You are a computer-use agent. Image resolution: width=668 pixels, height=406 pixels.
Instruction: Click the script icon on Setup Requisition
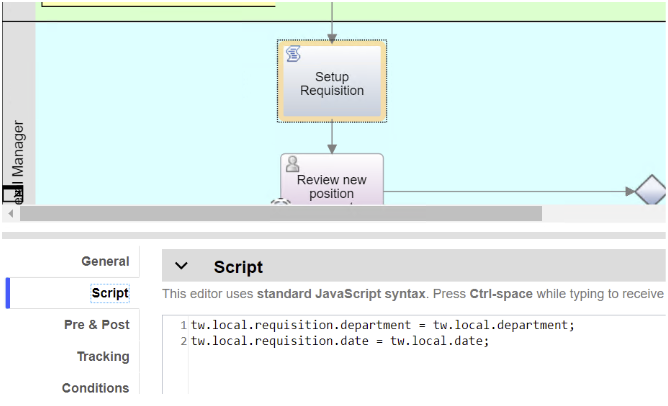coord(293,54)
